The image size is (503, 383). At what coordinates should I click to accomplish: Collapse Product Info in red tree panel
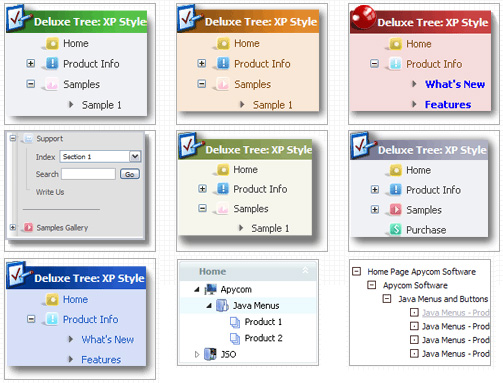tap(374, 64)
